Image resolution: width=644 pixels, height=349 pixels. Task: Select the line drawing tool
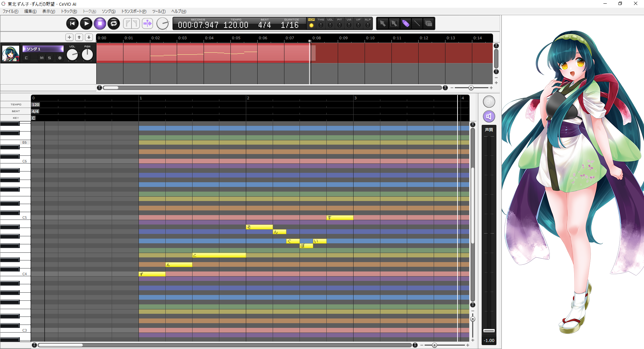(x=417, y=23)
